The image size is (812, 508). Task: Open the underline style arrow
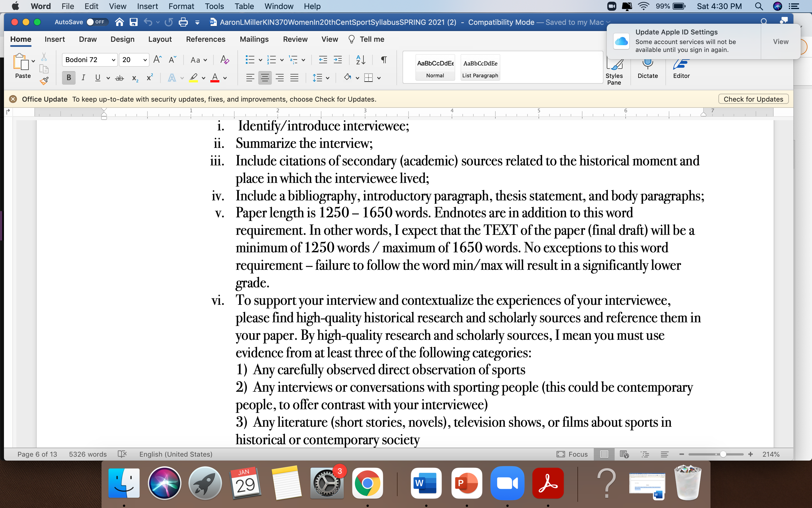108,78
